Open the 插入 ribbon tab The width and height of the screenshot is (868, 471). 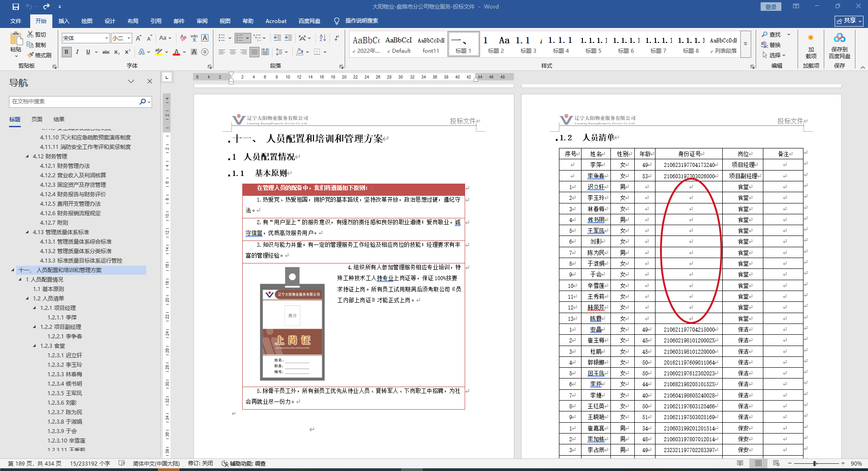64,21
